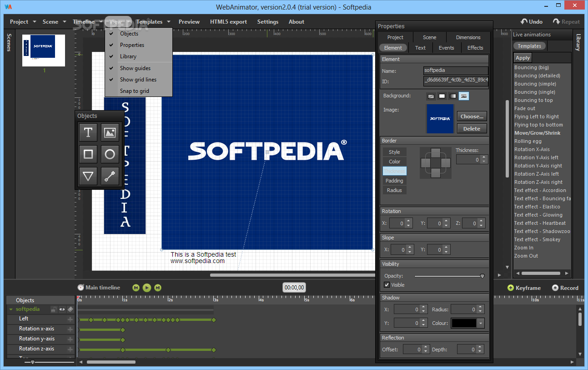Enable Snap to grid option

click(139, 91)
